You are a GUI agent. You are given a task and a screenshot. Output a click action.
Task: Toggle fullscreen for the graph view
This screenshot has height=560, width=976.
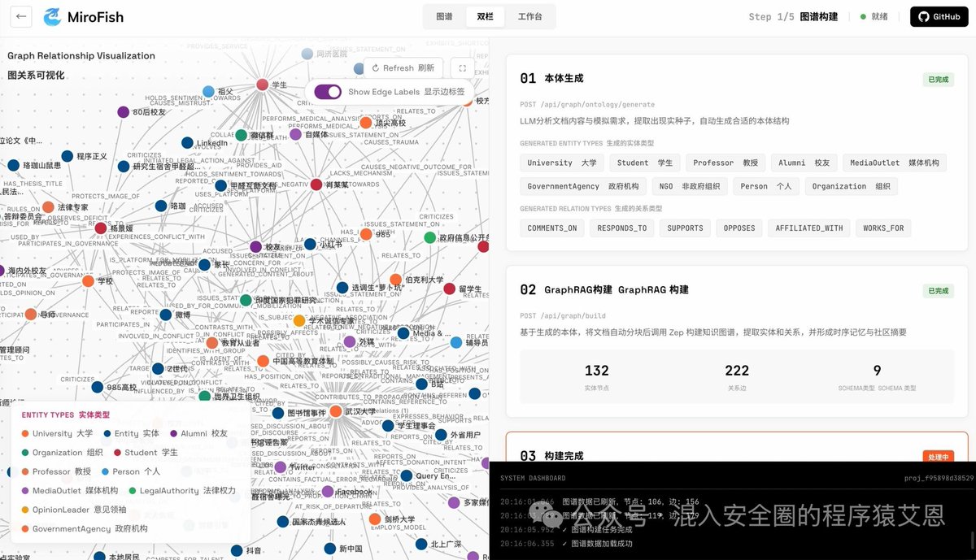pyautogui.click(x=462, y=68)
